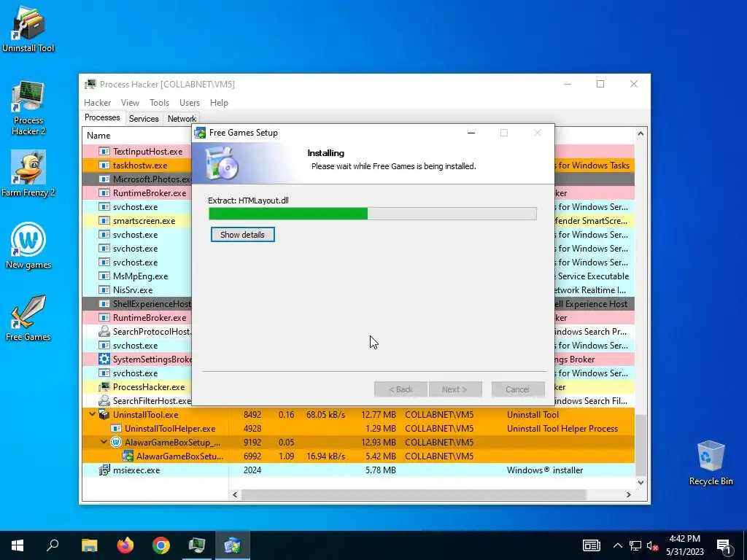Image resolution: width=747 pixels, height=560 pixels.
Task: Open taskbar search magnifier
Action: 53,545
